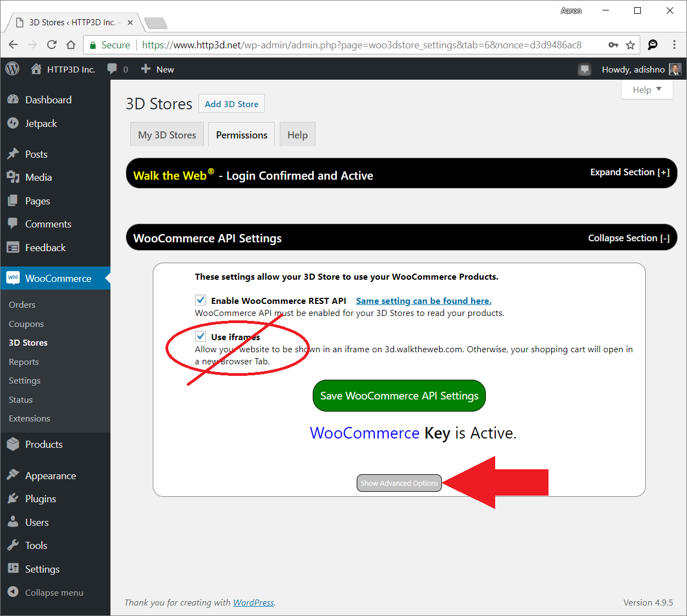Click the WordPress logo in admin bar

click(x=13, y=69)
